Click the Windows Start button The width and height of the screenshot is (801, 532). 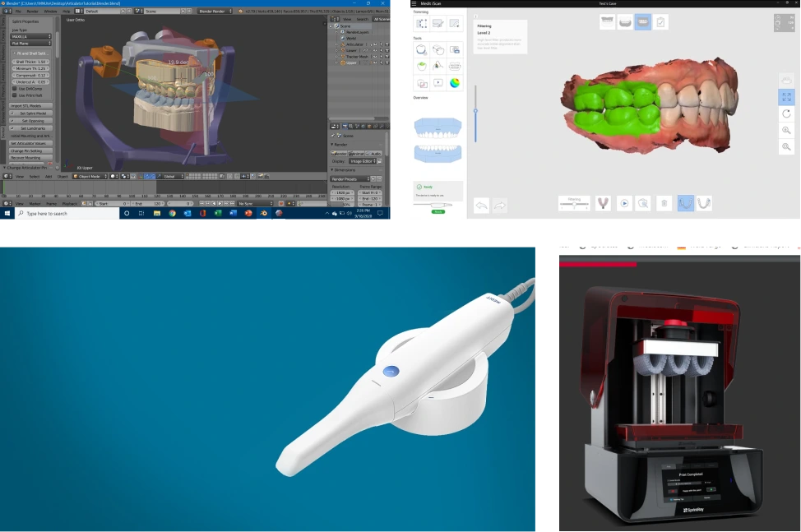[7, 214]
